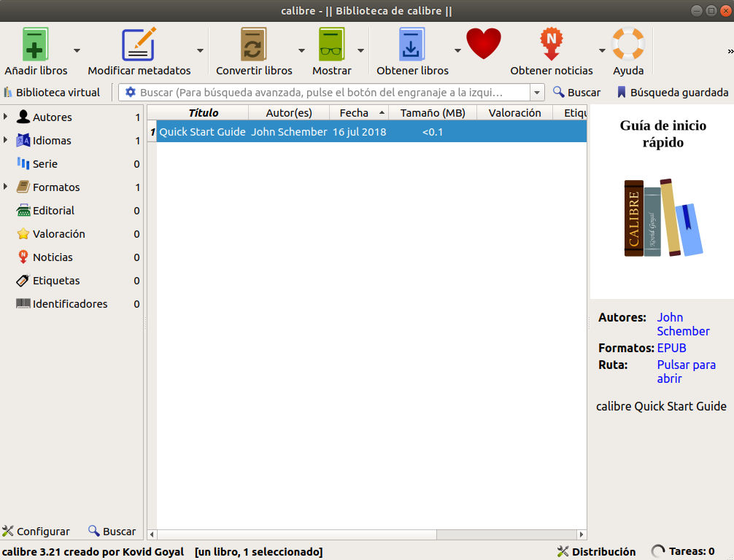734x560 pixels.
Task: Click the 16 jul 2018 date cell
Action: click(x=360, y=132)
